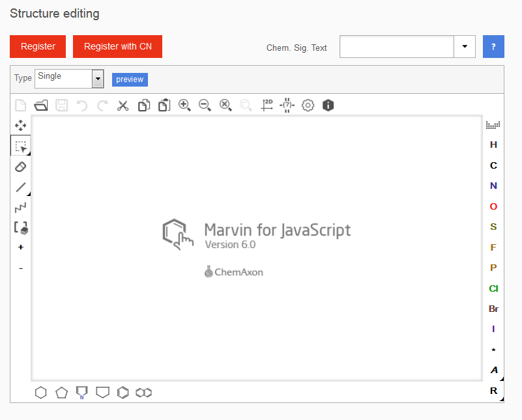Image resolution: width=522 pixels, height=420 pixels.
Task: Choose the single bond tool
Action: click(21, 188)
